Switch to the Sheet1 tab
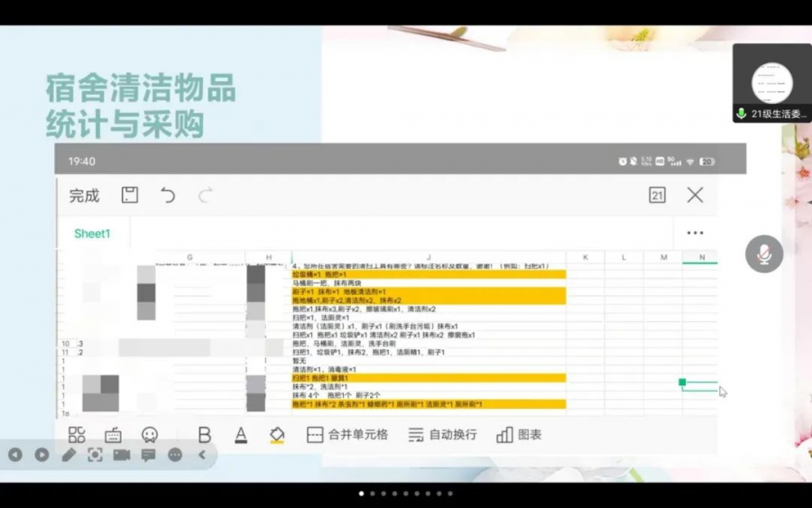 coord(92,234)
